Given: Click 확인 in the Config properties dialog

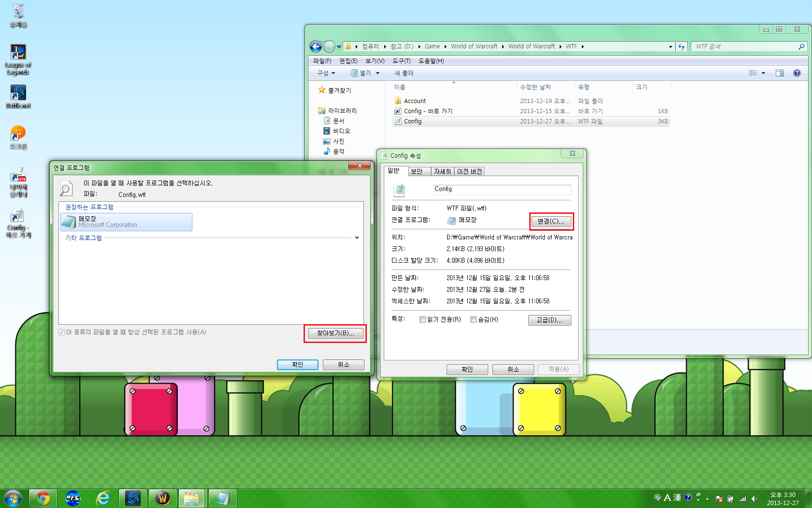Looking at the screenshot, I should [467, 369].
